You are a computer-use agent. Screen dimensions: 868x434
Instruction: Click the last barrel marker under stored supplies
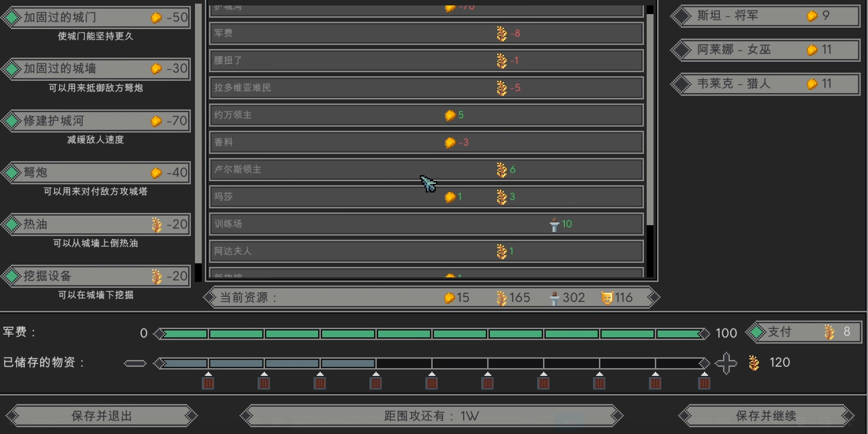(704, 381)
